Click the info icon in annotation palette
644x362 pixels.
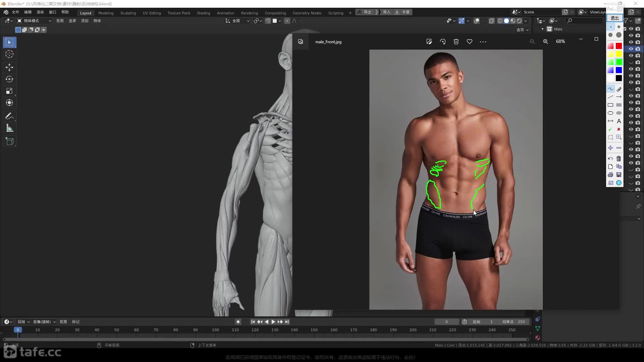(619, 183)
